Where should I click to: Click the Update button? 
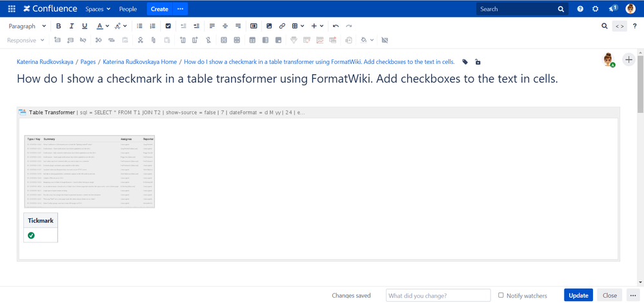click(x=578, y=295)
